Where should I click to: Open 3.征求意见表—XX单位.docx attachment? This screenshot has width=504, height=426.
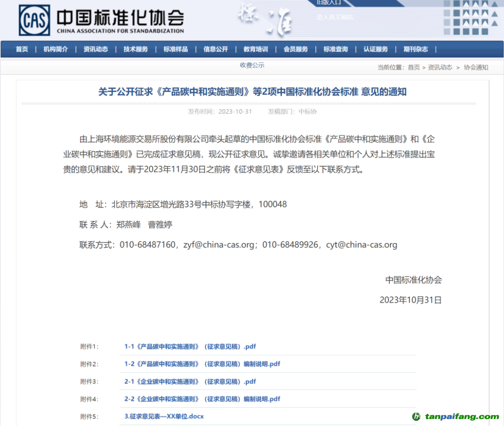[164, 416]
